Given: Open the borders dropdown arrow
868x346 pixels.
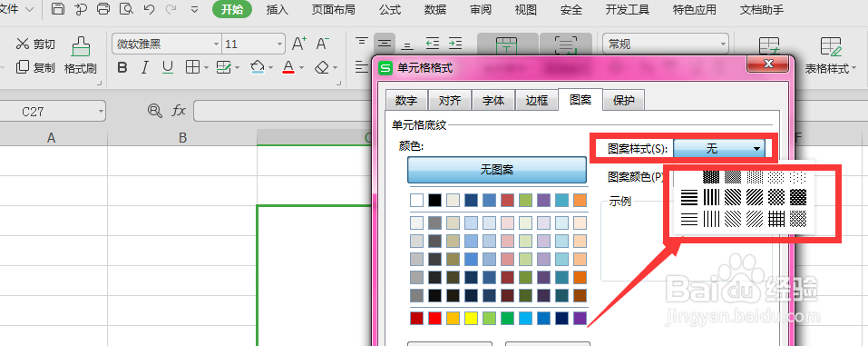Looking at the screenshot, I should tap(206, 68).
